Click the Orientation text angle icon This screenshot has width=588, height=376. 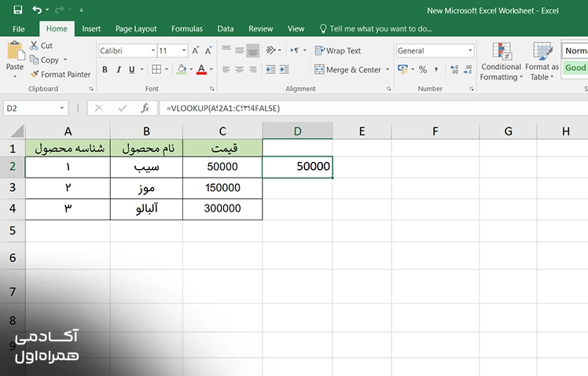(270, 50)
